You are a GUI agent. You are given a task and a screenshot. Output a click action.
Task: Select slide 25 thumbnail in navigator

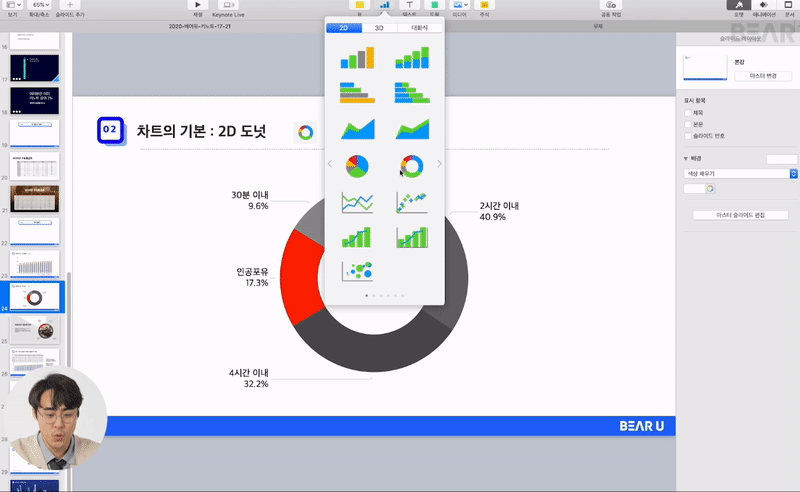tap(35, 330)
